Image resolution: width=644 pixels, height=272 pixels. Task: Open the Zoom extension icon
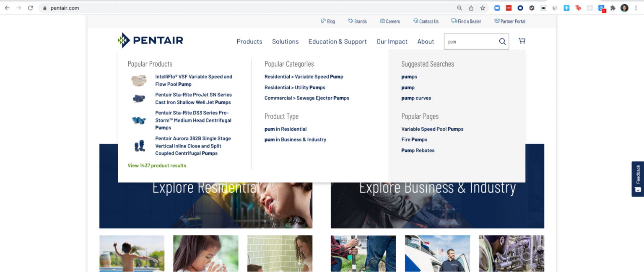pyautogui.click(x=497, y=8)
